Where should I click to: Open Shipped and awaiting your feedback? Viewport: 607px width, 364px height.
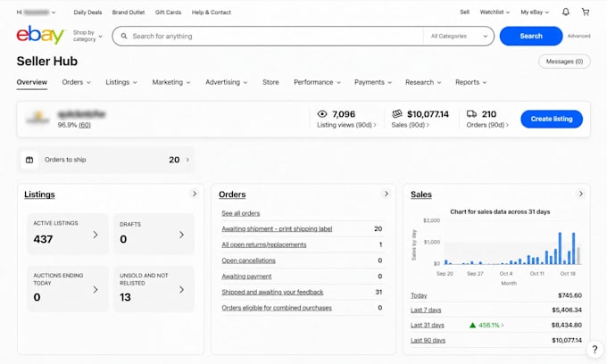[272, 292]
